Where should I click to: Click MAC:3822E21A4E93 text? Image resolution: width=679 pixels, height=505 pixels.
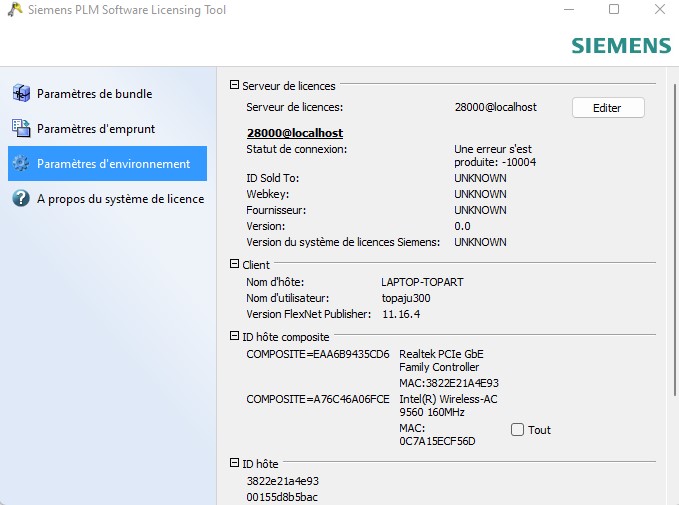[449, 383]
